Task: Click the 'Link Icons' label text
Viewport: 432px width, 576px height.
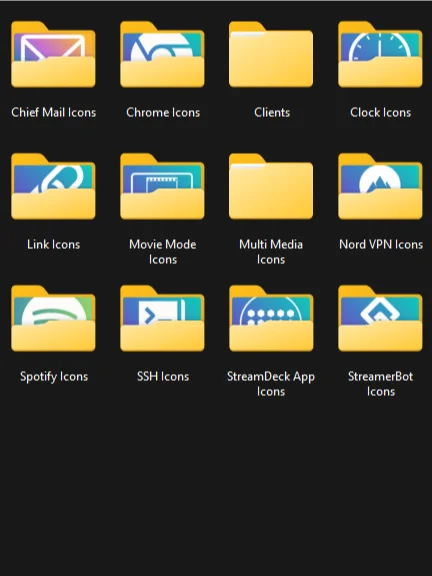Action: (54, 244)
